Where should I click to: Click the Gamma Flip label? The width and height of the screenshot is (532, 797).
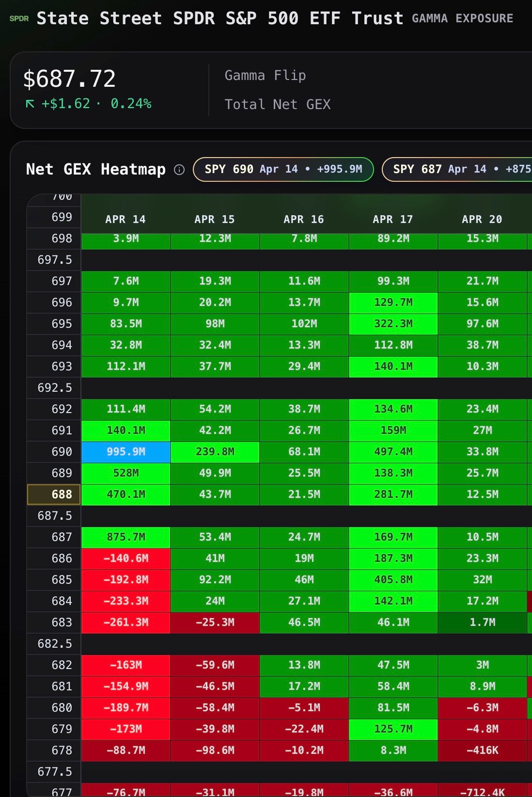[265, 76]
